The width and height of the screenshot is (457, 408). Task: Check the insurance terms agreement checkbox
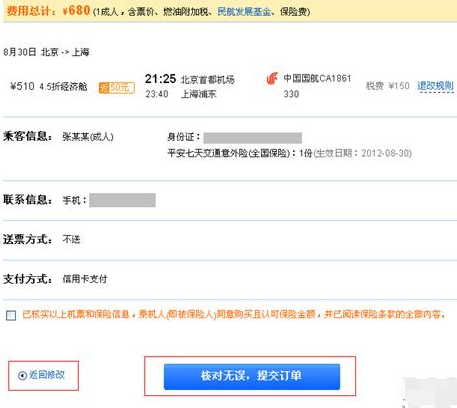(11, 315)
